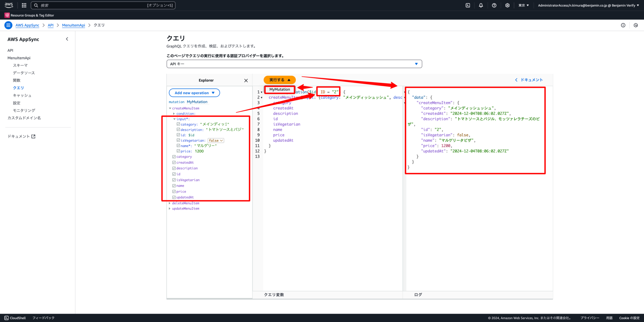644x322 pixels.
Task: Switch to the ログ tab
Action: pos(418,295)
